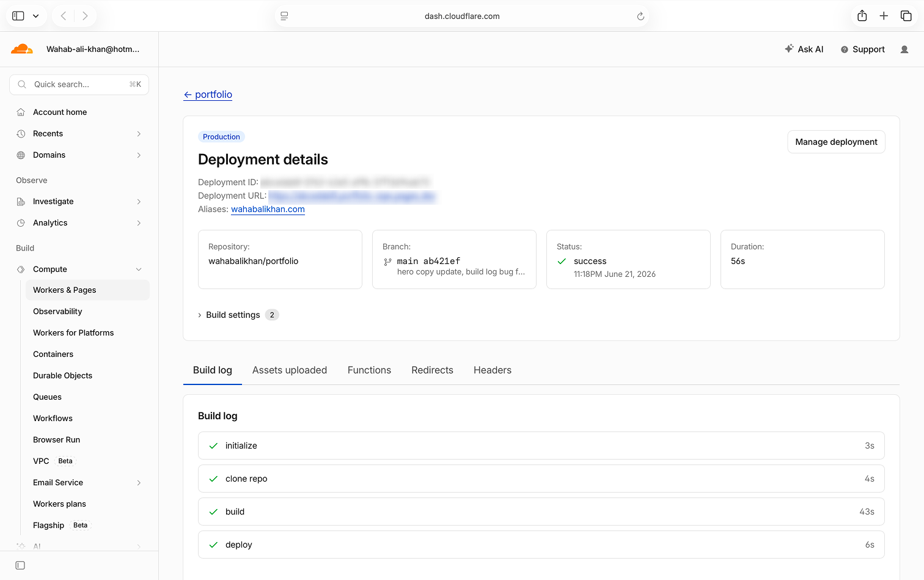Open the wahabalikhan.com alias link

268,209
